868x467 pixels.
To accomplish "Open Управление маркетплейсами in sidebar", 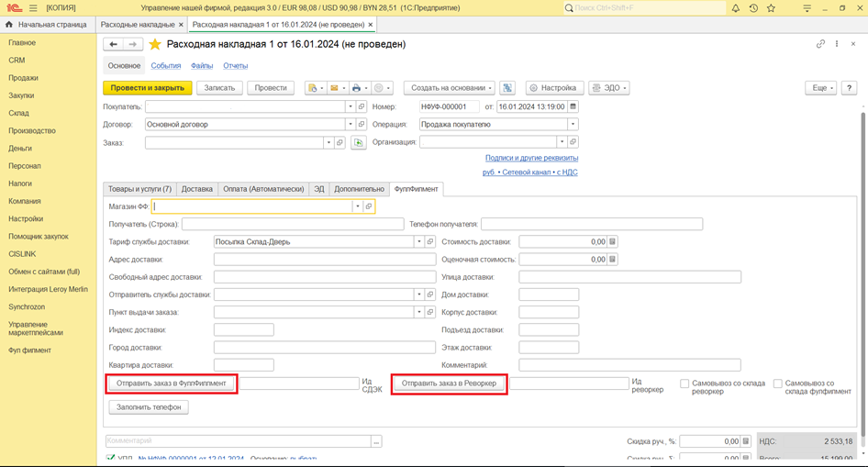I will pyautogui.click(x=36, y=328).
